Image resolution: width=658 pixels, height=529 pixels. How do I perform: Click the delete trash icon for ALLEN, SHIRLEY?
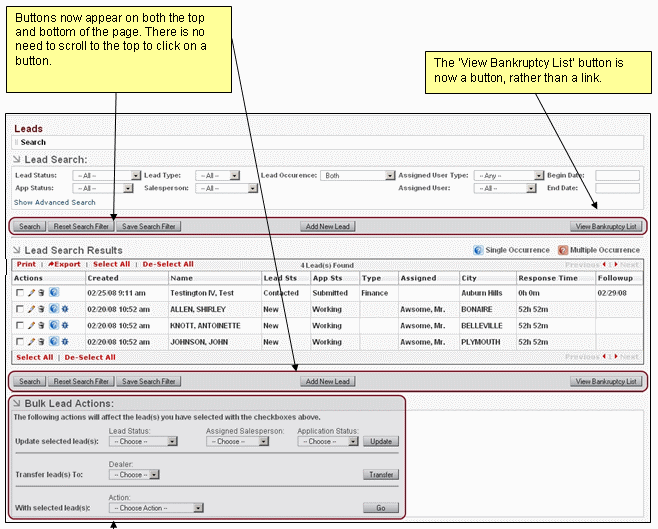tap(41, 310)
